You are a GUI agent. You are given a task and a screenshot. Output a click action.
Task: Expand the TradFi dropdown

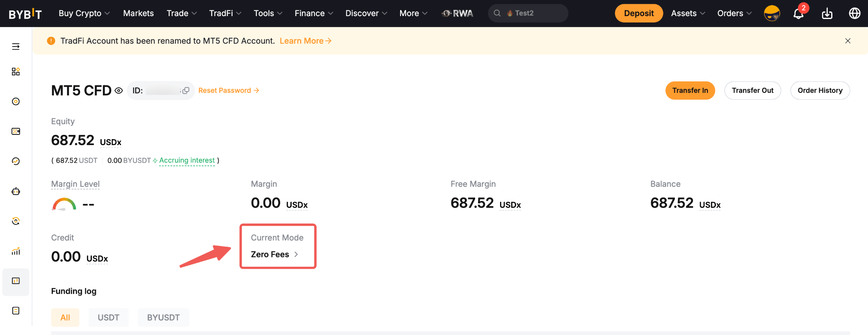(225, 13)
